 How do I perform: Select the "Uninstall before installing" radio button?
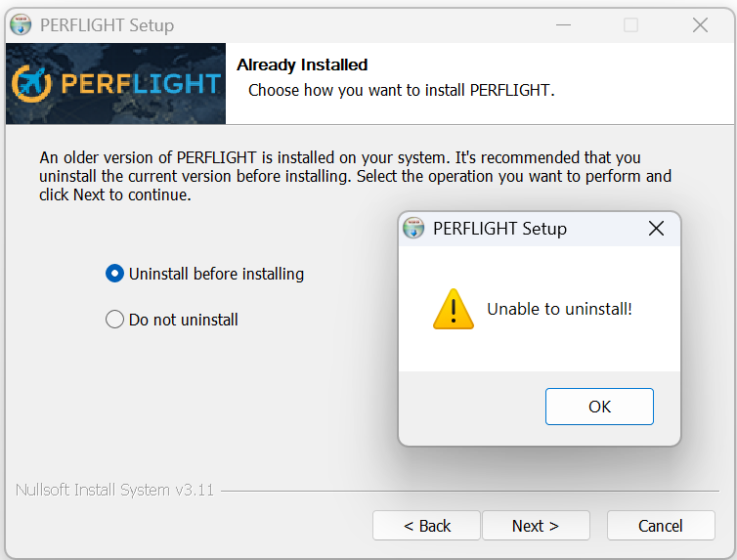coord(114,274)
